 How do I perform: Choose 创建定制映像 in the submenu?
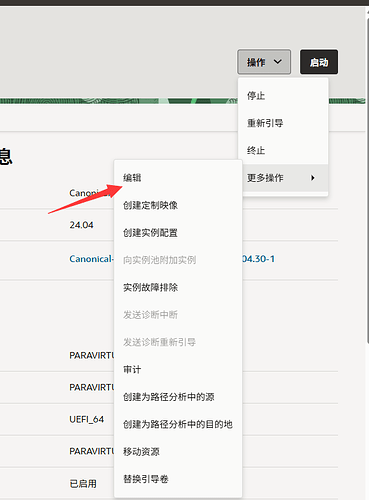(x=178, y=205)
